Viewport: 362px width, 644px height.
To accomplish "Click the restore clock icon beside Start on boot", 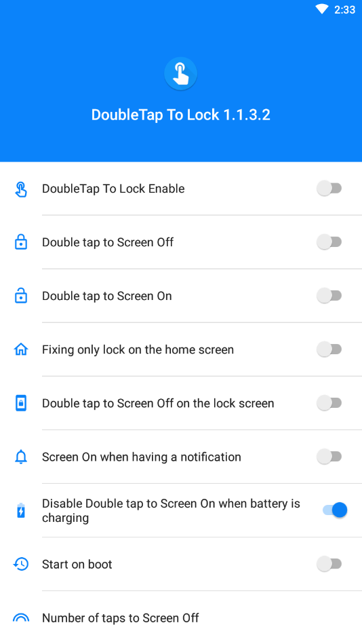I will point(21,564).
